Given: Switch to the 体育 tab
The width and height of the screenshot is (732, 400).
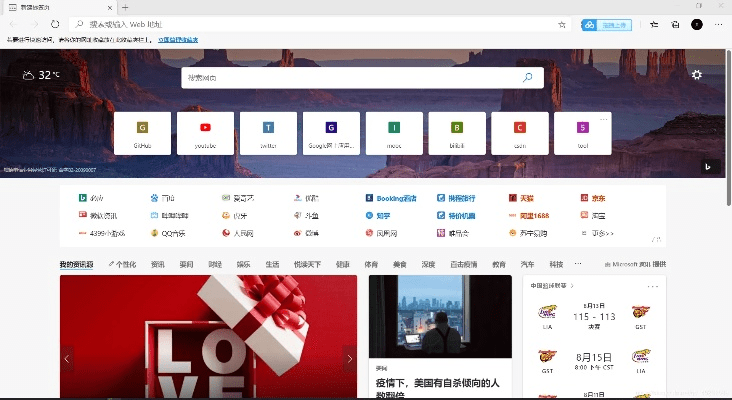Looking at the screenshot, I should [371, 264].
